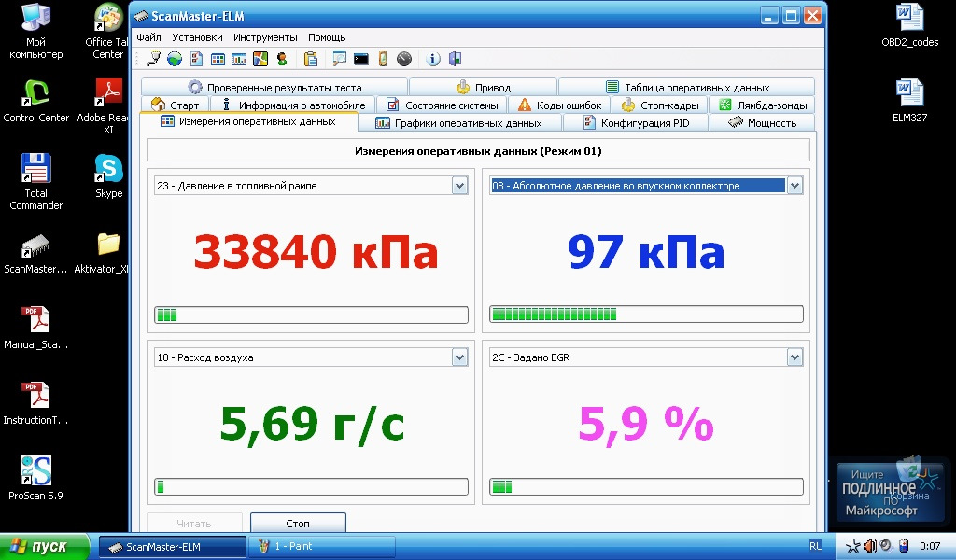Open Total Commander desktop icon
This screenshot has width=956, height=560.
coord(36,182)
